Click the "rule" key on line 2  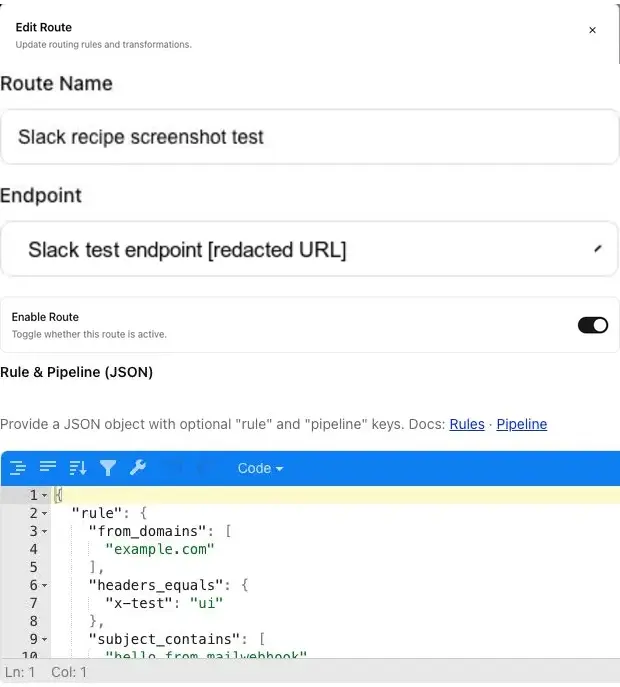(x=97, y=513)
